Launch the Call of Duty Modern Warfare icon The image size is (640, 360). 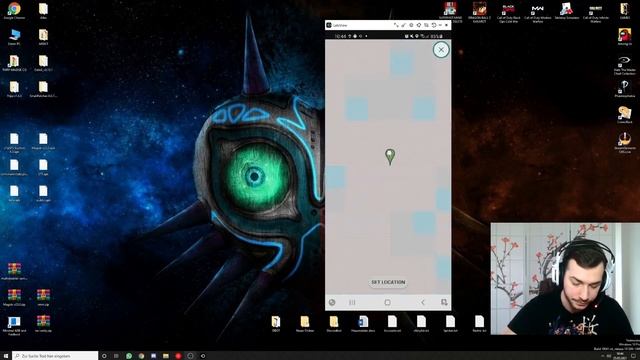point(538,12)
